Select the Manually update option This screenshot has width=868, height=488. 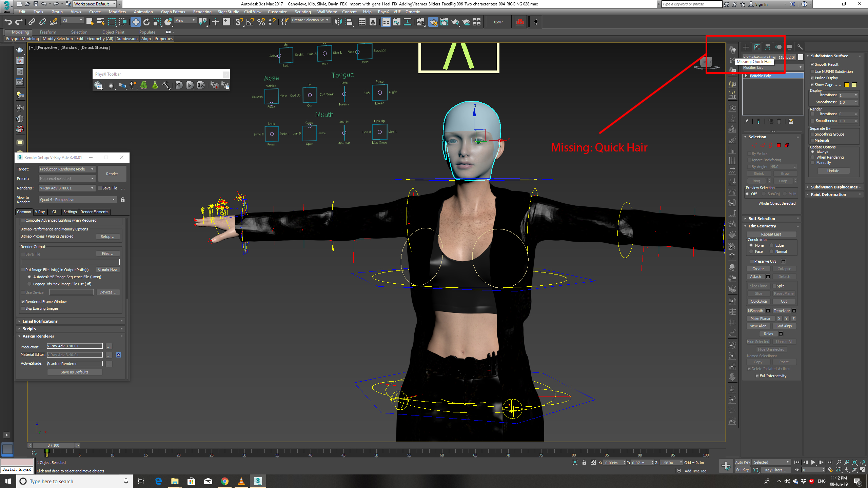(x=813, y=163)
